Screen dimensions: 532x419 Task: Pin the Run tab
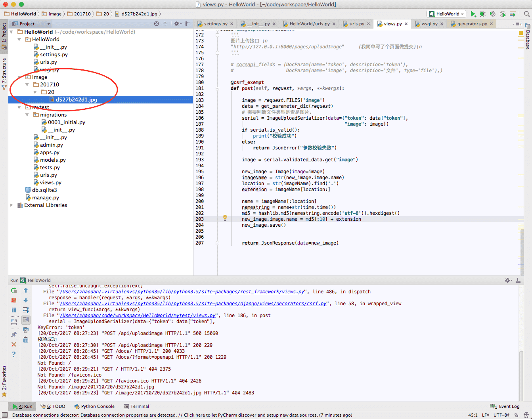pyautogui.click(x=14, y=334)
